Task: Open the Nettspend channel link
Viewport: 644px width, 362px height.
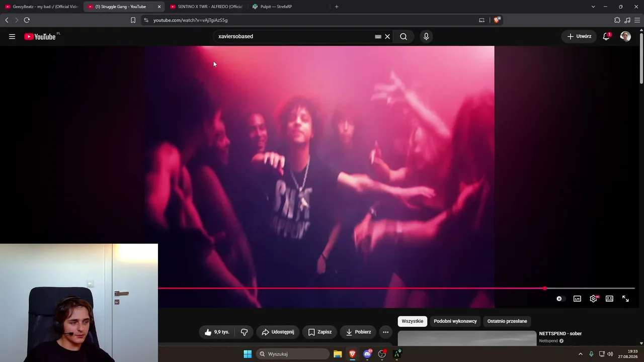Action: point(548,341)
